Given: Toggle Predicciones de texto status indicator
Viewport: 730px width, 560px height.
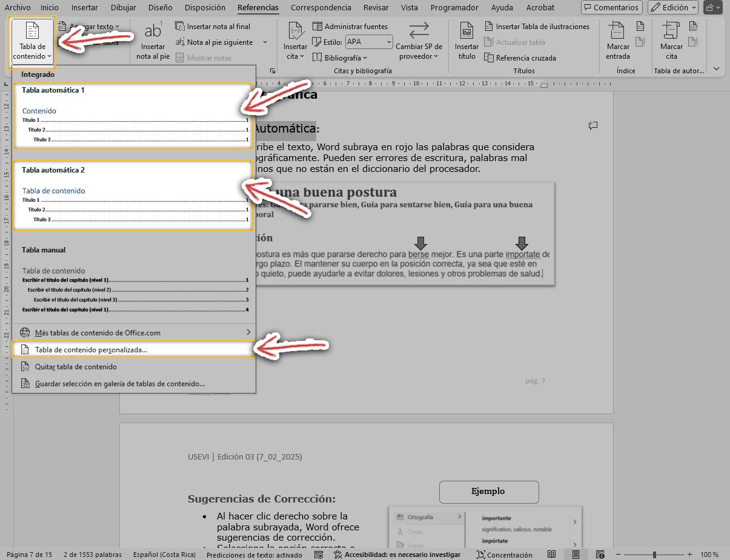Looking at the screenshot, I should click(254, 555).
